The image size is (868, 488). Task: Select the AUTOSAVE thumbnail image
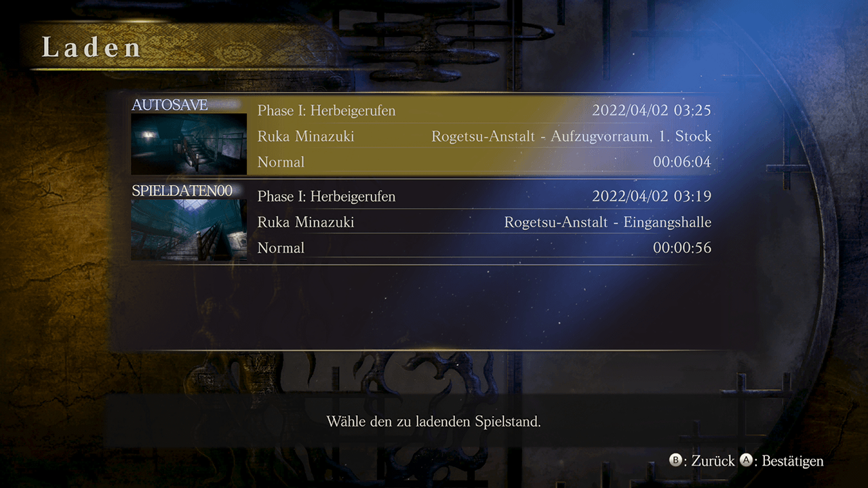[x=189, y=144]
